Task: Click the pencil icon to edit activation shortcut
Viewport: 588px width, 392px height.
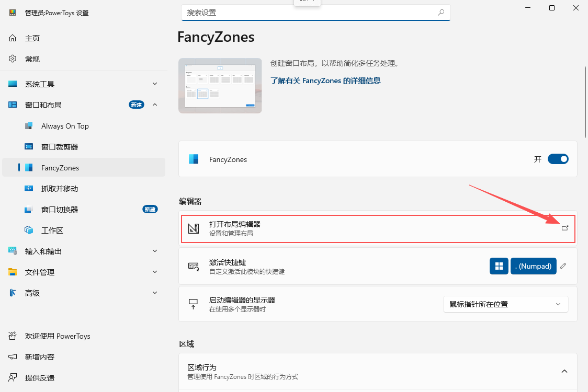Action: 563,266
